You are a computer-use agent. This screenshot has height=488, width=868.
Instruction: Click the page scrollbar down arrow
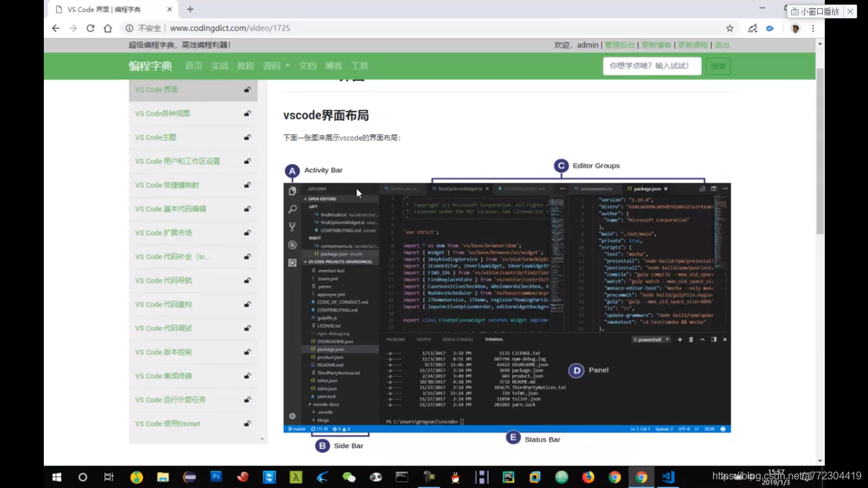pyautogui.click(x=820, y=461)
